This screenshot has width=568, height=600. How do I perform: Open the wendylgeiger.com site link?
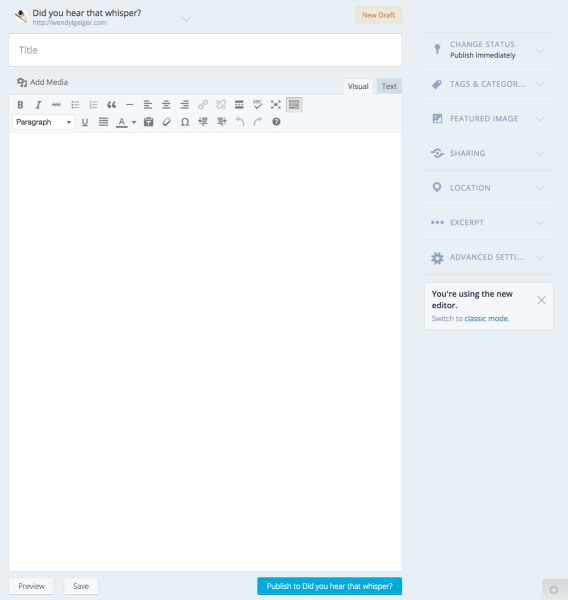click(x=70, y=23)
